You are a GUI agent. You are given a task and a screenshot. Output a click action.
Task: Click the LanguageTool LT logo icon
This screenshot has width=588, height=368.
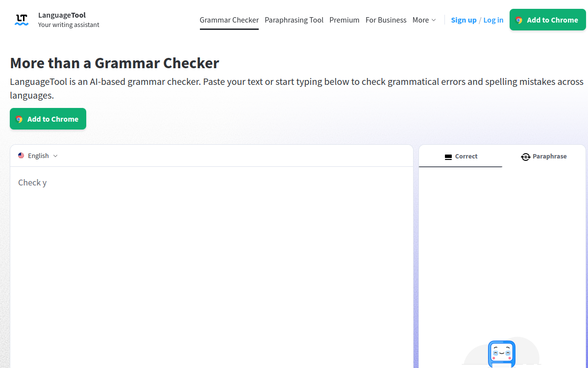tap(22, 20)
